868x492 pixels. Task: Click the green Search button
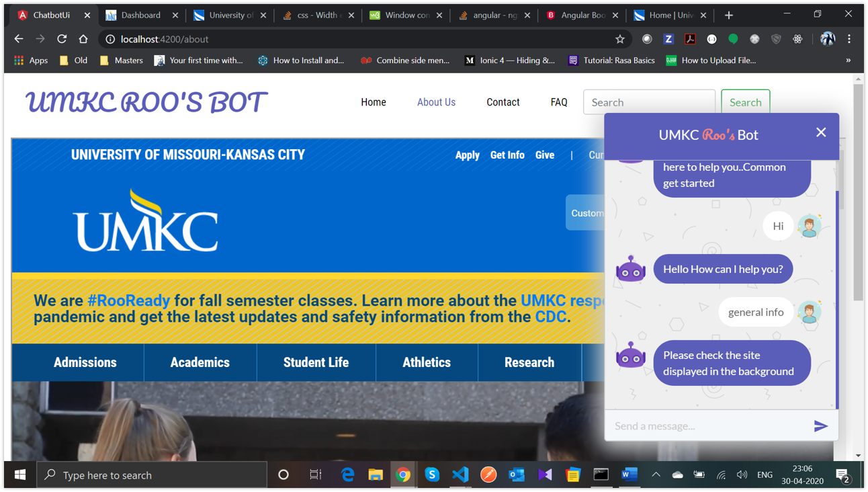746,102
